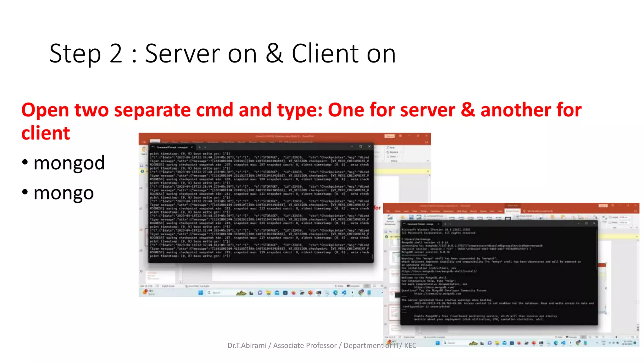Screen dimensions: 644x362
Task: Click the Paste clipboard icon in PowerPoint
Action: click(144, 151)
